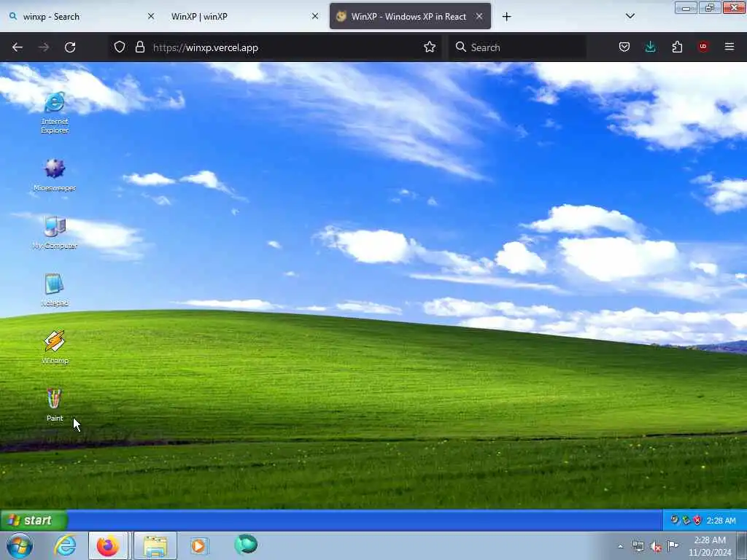Show site security padlock info

click(x=139, y=47)
